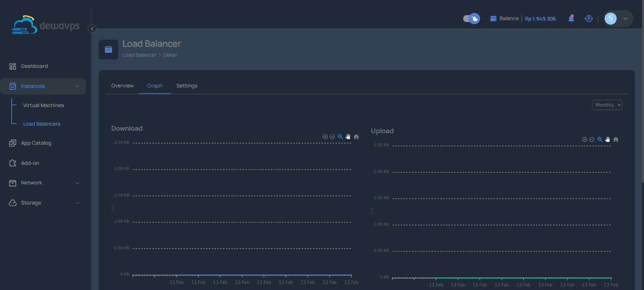This screenshot has width=644, height=290.
Task: Click the Storage cloud icon
Action: 13,203
